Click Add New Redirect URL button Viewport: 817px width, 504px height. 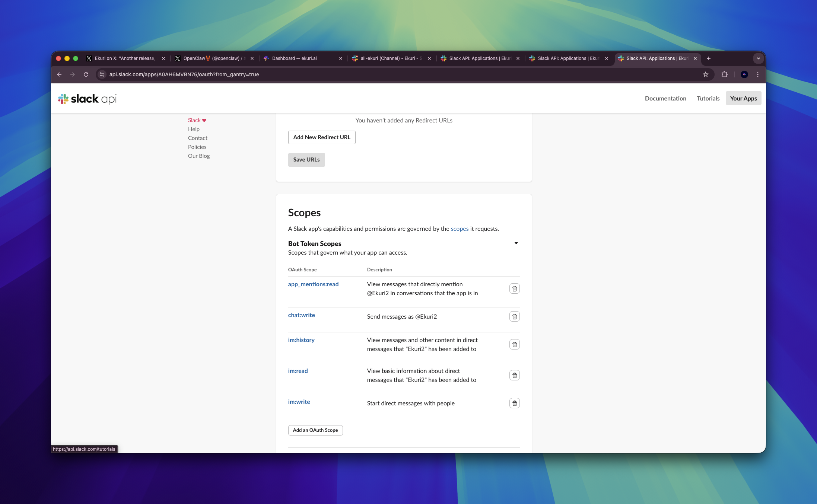(321, 137)
